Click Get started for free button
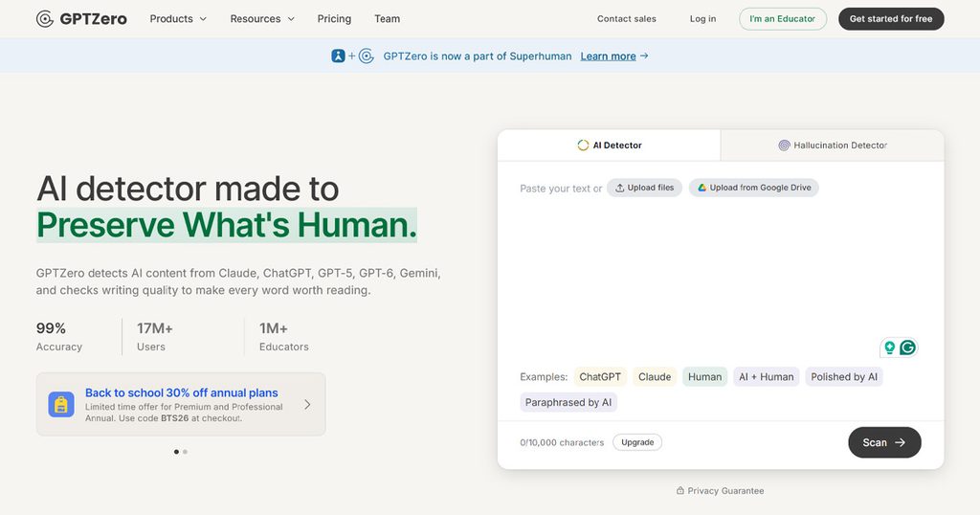This screenshot has width=980, height=515. tap(891, 19)
